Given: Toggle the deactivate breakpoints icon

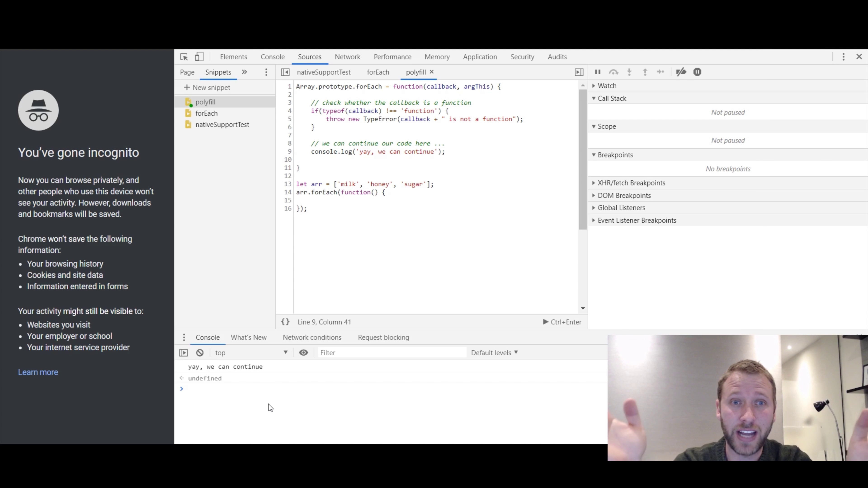Looking at the screenshot, I should [682, 71].
